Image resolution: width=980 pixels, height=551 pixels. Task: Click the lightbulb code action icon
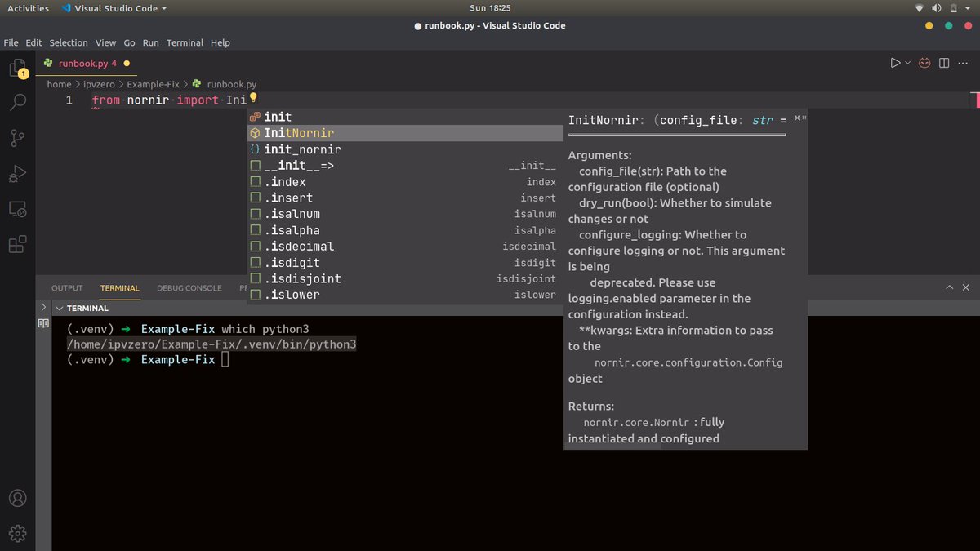253,98
